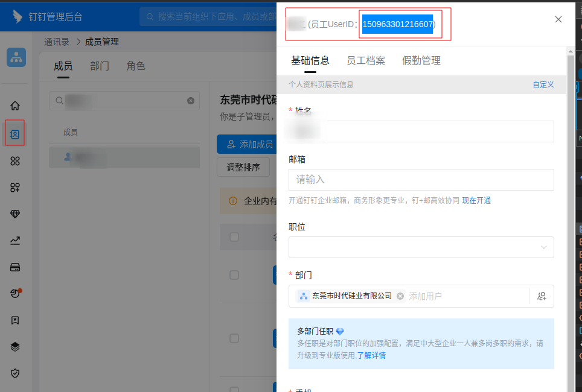Click add-user icon in department field
The width and height of the screenshot is (582, 392).
tap(542, 296)
